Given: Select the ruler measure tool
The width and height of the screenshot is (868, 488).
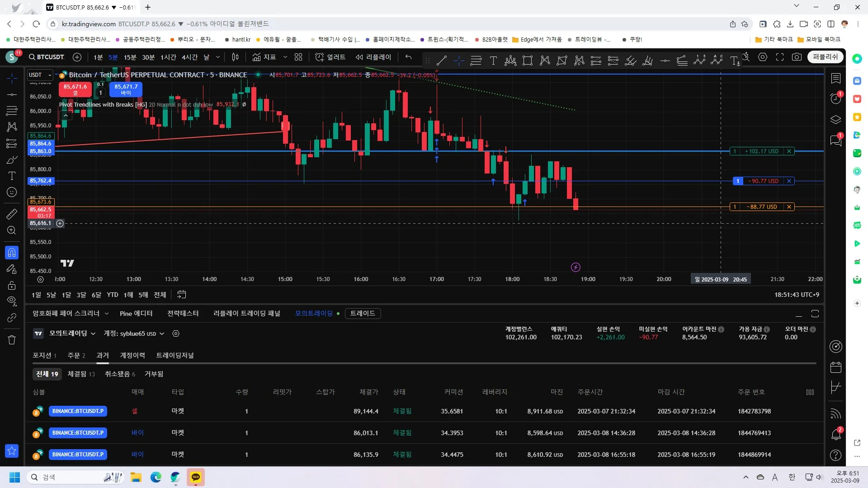Looking at the screenshot, I should click(12, 214).
